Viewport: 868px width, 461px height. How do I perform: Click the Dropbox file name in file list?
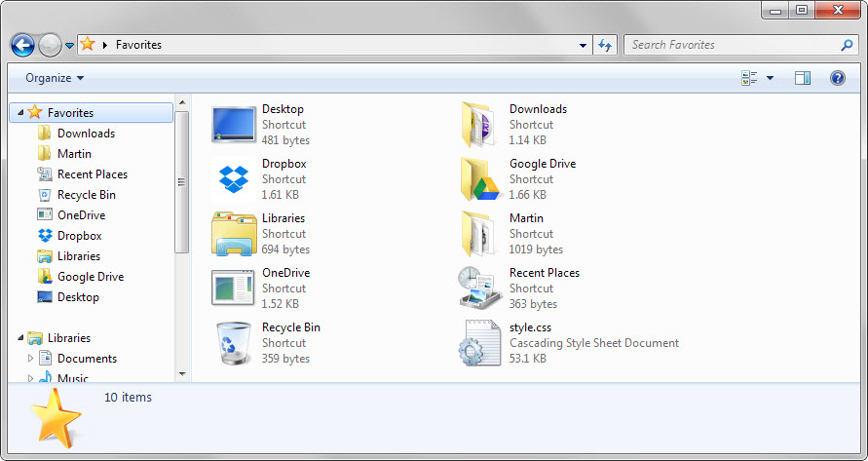284,164
